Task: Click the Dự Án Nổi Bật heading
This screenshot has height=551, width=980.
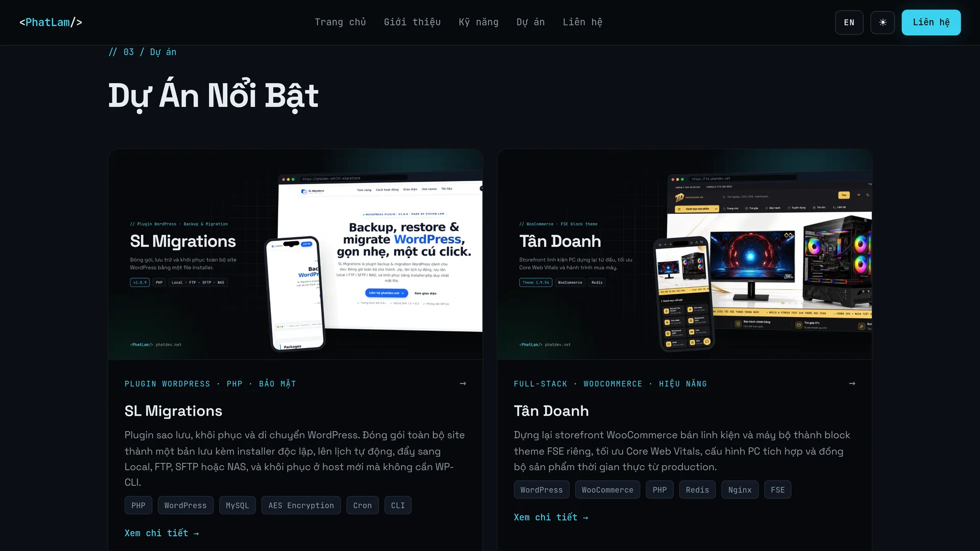Action: pos(213,96)
